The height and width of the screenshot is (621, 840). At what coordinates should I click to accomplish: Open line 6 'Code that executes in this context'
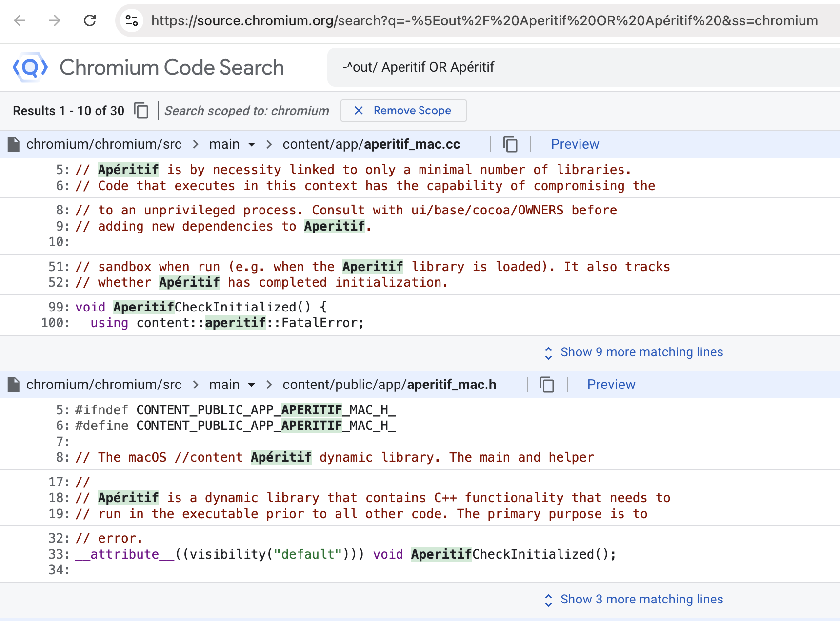[x=365, y=186]
